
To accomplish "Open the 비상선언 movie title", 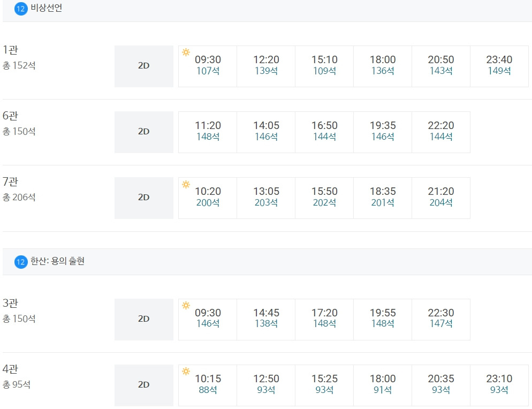I will tap(46, 8).
